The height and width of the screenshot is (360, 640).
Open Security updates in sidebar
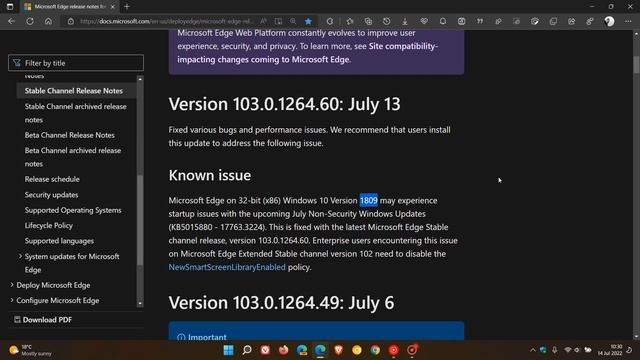51,195
